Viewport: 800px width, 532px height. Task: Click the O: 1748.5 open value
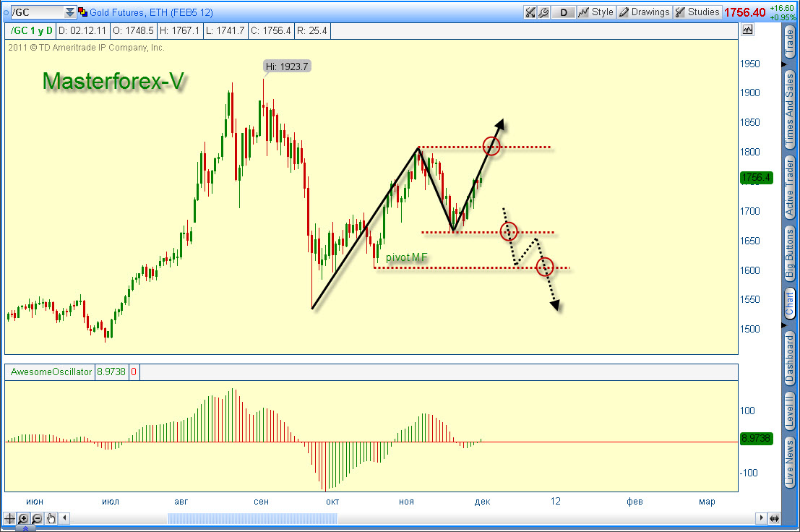[x=133, y=30]
